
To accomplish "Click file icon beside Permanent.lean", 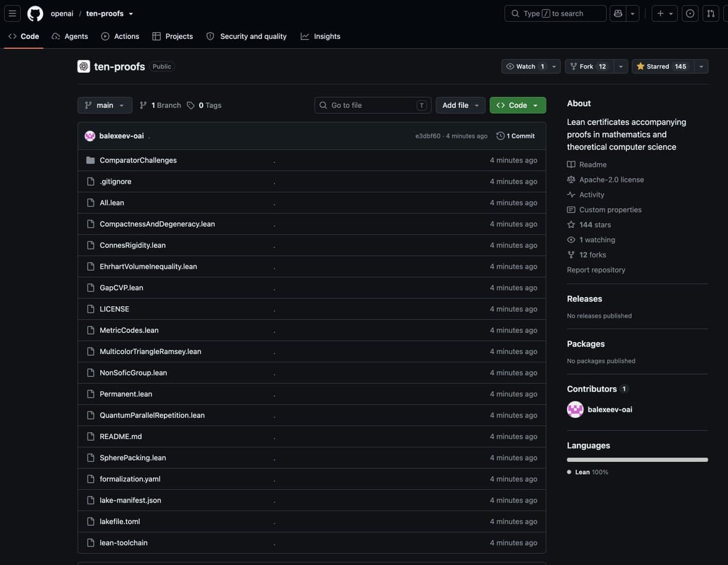I will pyautogui.click(x=90, y=393).
